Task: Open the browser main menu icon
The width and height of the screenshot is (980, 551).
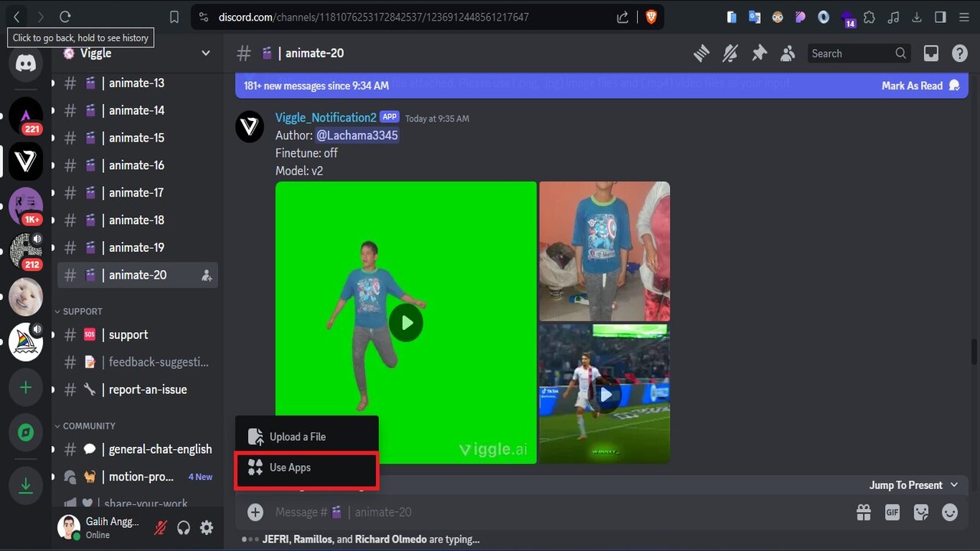Action: [x=964, y=17]
